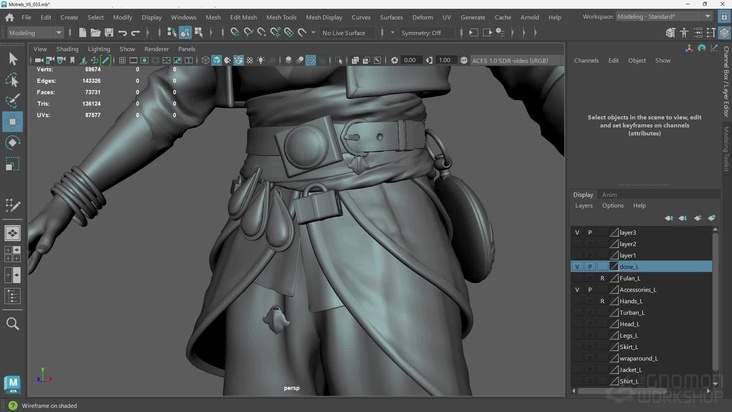Select by hierarchy mode icon

[172, 33]
